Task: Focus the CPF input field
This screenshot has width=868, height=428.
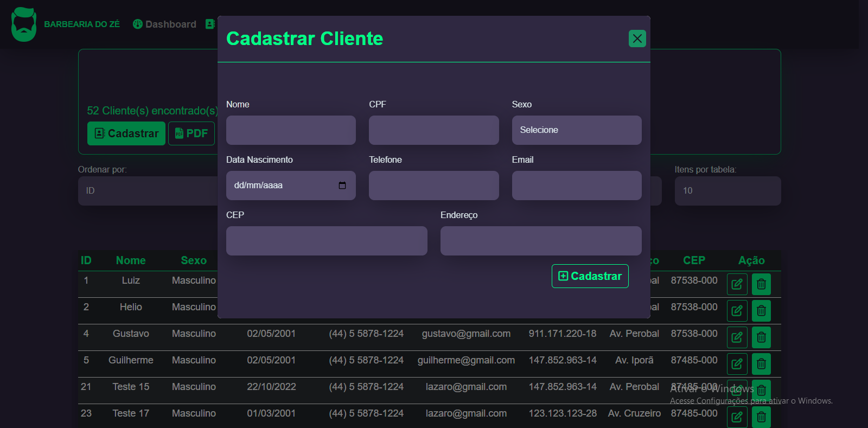Action: pyautogui.click(x=434, y=130)
